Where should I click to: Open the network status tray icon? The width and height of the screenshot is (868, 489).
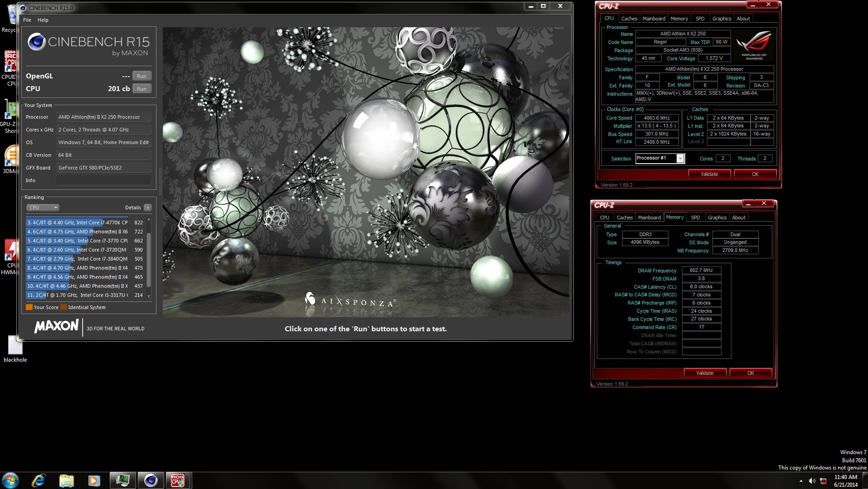tap(823, 481)
